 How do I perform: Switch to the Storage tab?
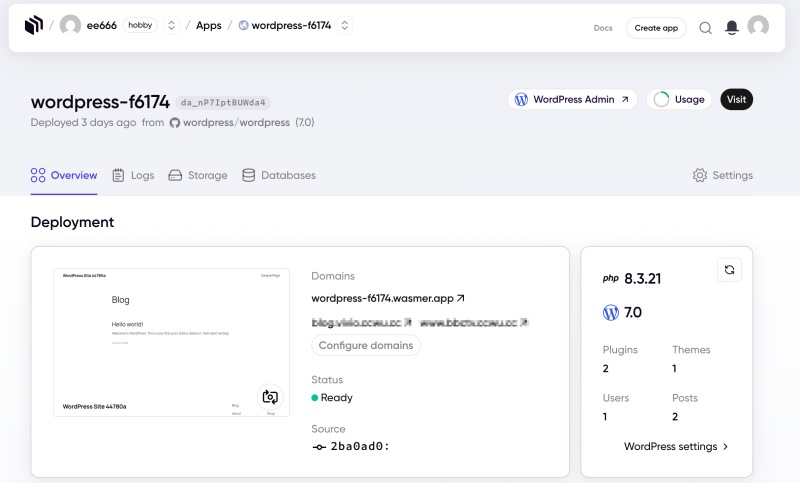pyautogui.click(x=197, y=175)
